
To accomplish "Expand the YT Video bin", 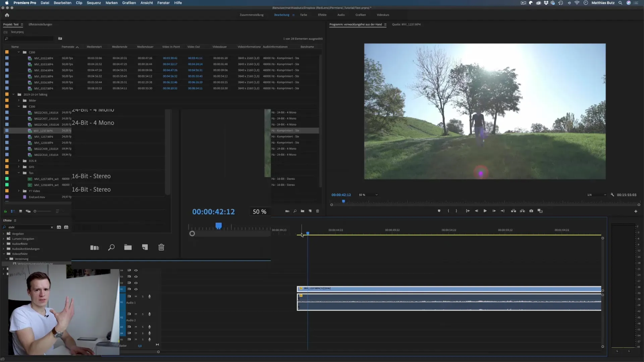I will pos(19,191).
